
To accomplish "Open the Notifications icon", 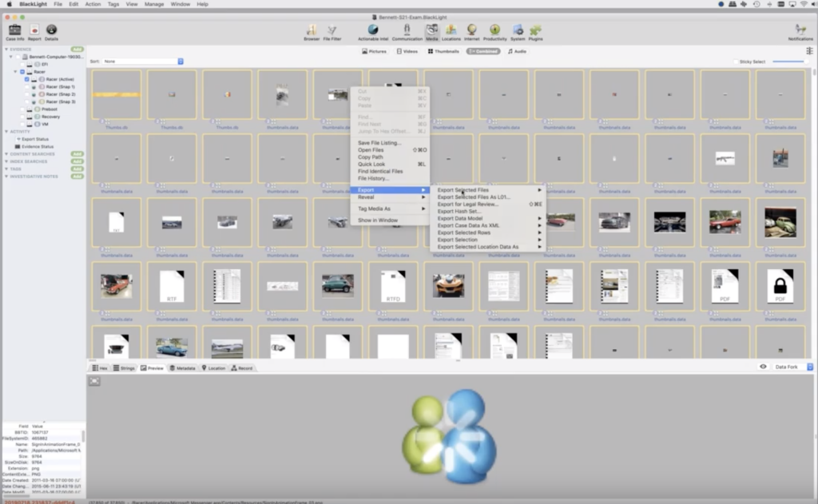I will tap(800, 30).
